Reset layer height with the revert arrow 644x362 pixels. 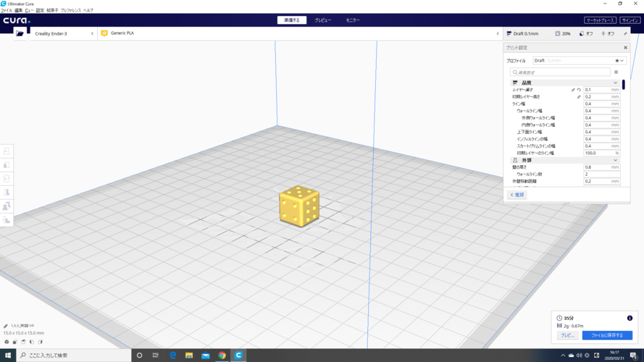coord(579,90)
